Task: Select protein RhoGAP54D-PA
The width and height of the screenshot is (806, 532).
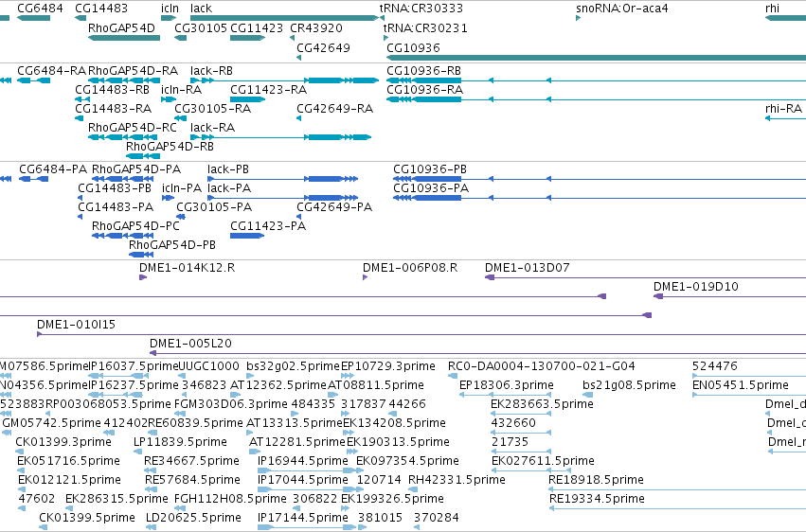Action: (136, 168)
